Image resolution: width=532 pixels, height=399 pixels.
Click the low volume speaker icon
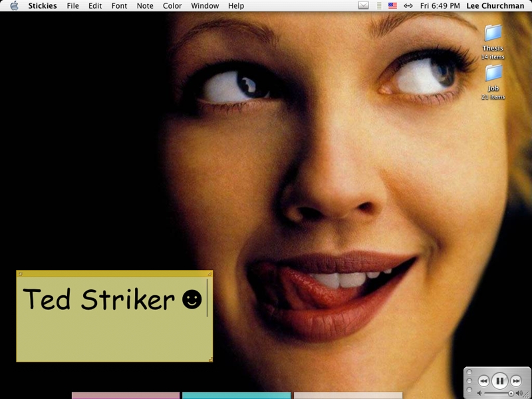tap(480, 394)
